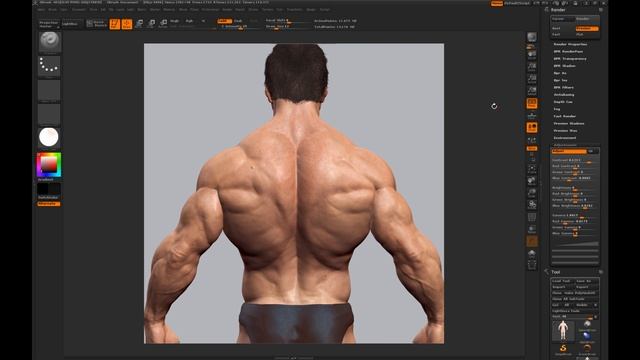The height and width of the screenshot is (360, 640).
Task: Toggle the Transp transparency icon
Action: (532, 229)
